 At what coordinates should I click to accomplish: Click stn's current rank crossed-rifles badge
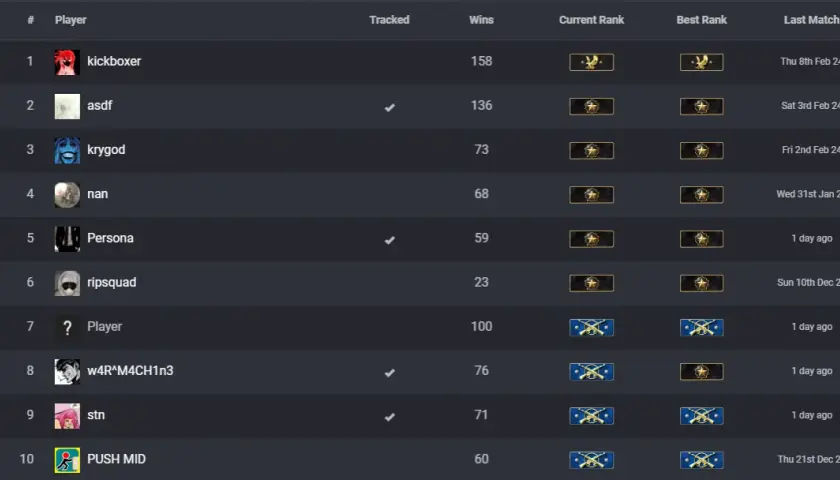coord(591,416)
